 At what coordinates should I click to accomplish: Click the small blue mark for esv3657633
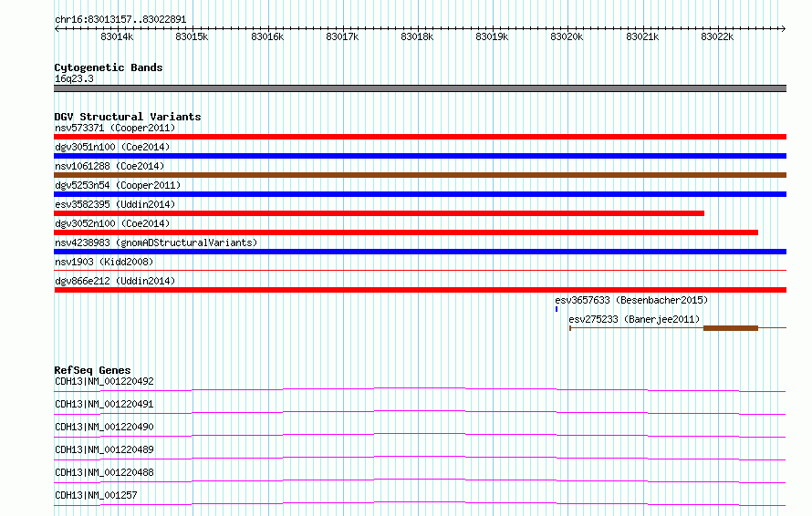(x=557, y=309)
